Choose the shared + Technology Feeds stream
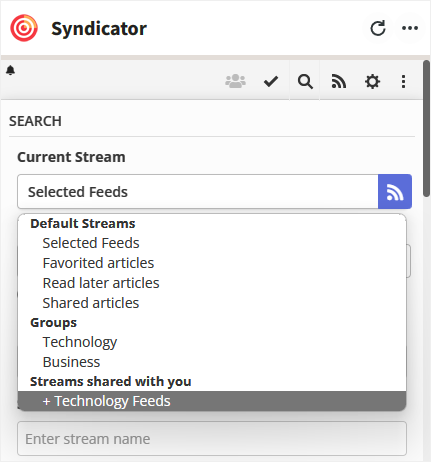Viewport: 431px width, 462px height. tap(212, 401)
